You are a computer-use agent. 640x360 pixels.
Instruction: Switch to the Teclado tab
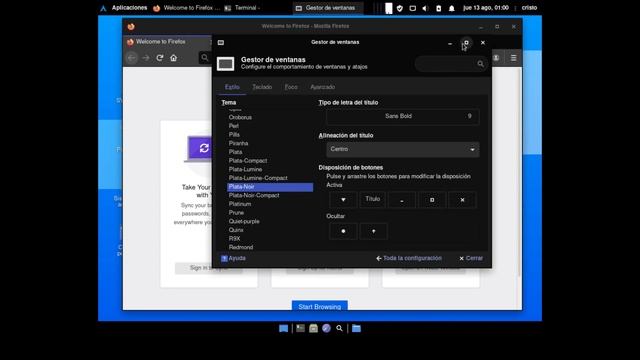point(262,87)
